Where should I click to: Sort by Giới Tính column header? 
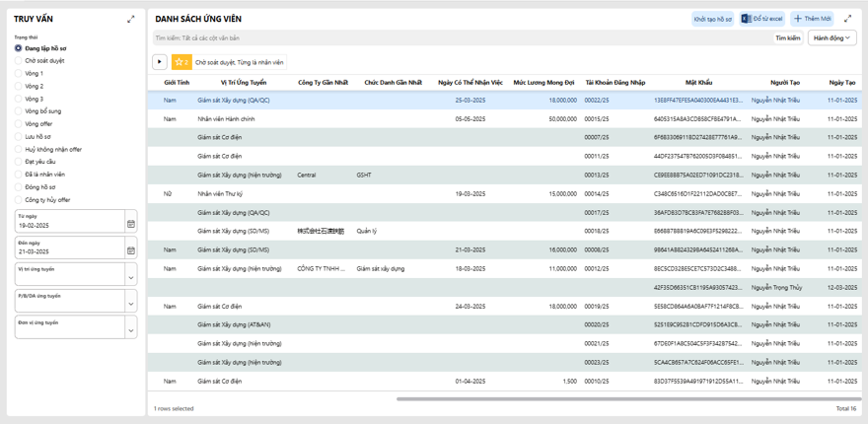tap(178, 83)
